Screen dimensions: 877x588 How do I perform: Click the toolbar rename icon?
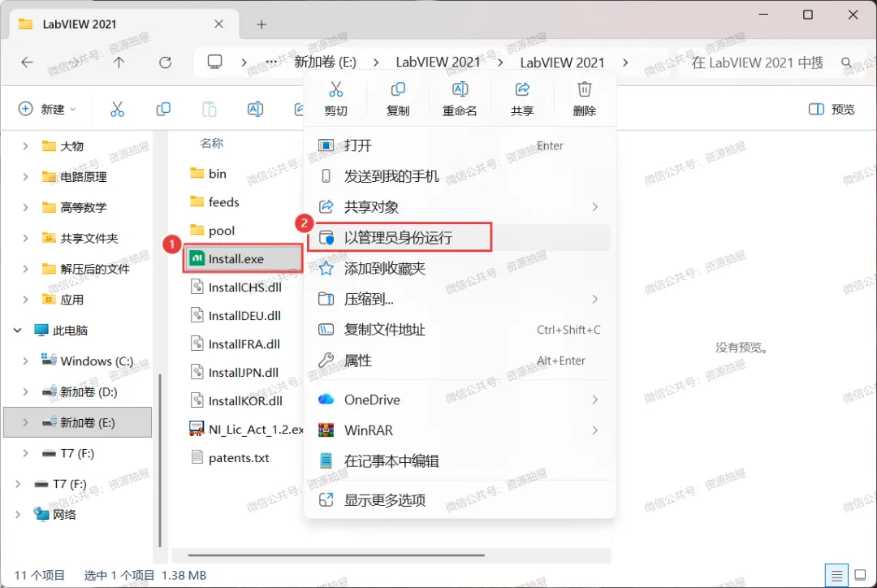(255, 109)
